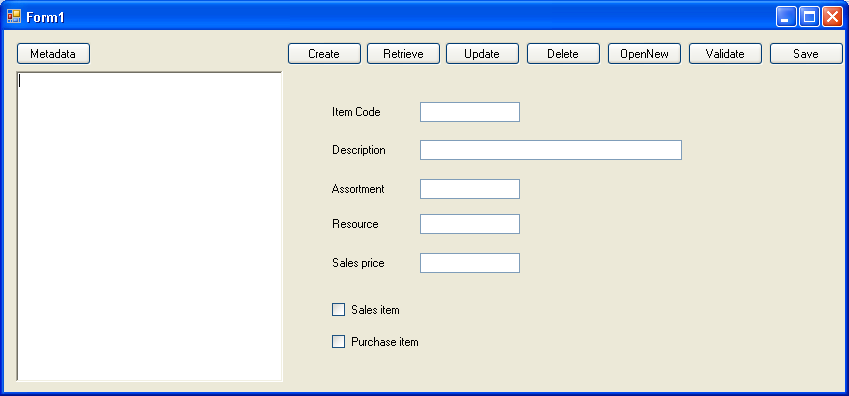Click into the Description text field

tap(551, 150)
